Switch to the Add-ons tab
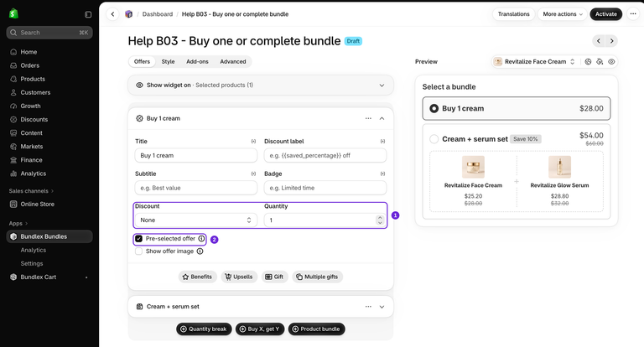Viewport: 644px width, 347px height. (x=197, y=61)
